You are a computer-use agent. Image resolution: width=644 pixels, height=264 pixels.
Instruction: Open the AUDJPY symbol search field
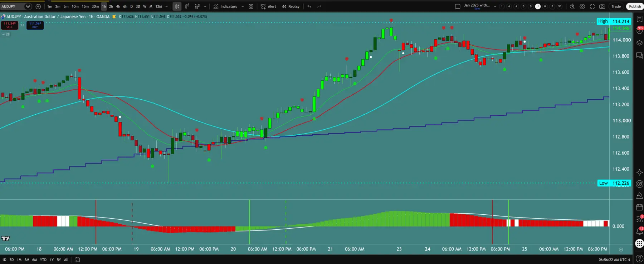coord(16,6)
